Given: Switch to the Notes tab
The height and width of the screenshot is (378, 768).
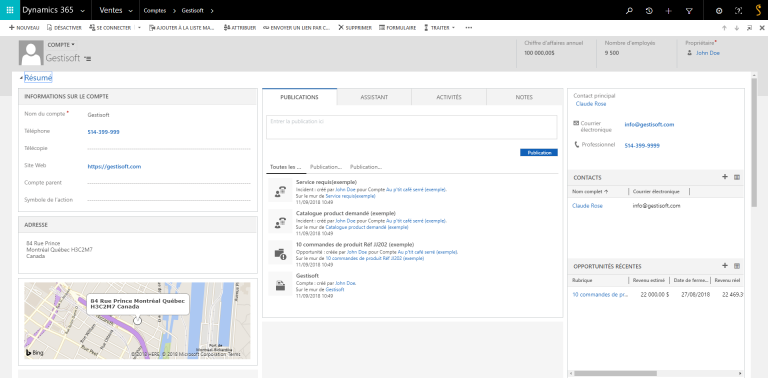Looking at the screenshot, I should [x=524, y=97].
